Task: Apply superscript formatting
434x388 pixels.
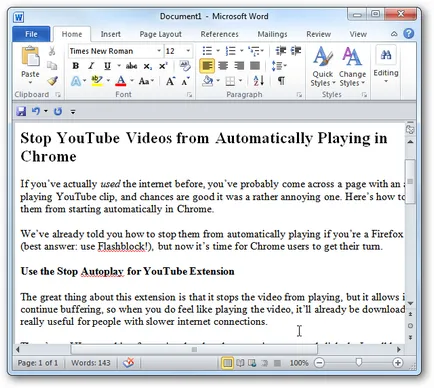Action: (x=163, y=66)
